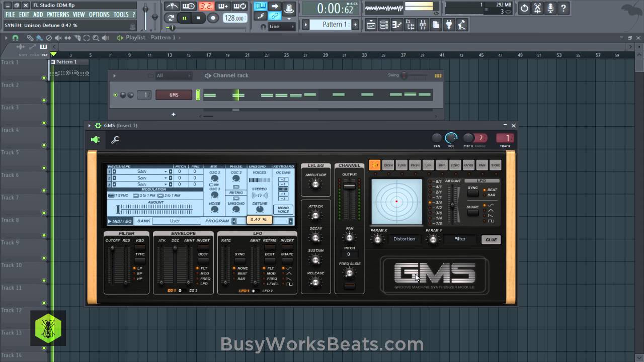
Task: Click the ECHO effect button
Action: click(x=455, y=165)
